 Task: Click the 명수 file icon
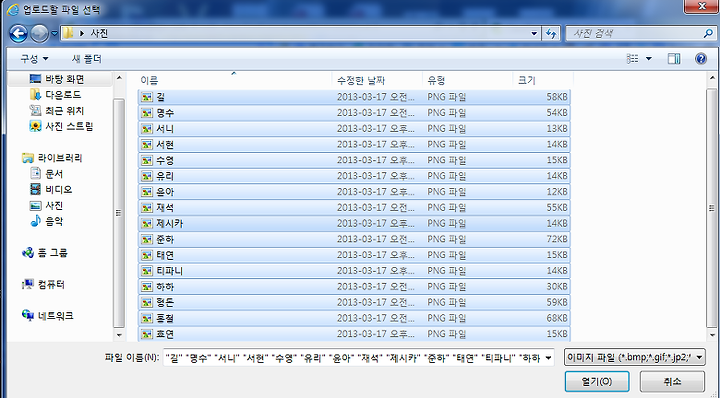tap(146, 112)
